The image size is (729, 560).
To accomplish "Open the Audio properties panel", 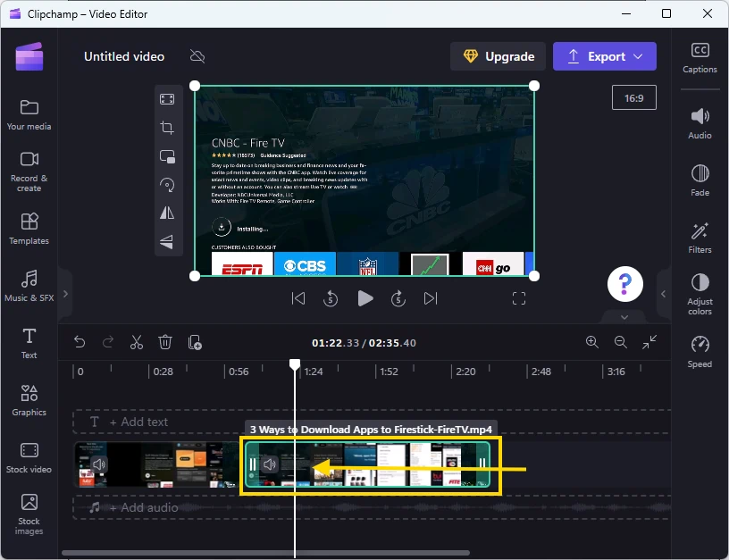I will 700,123.
